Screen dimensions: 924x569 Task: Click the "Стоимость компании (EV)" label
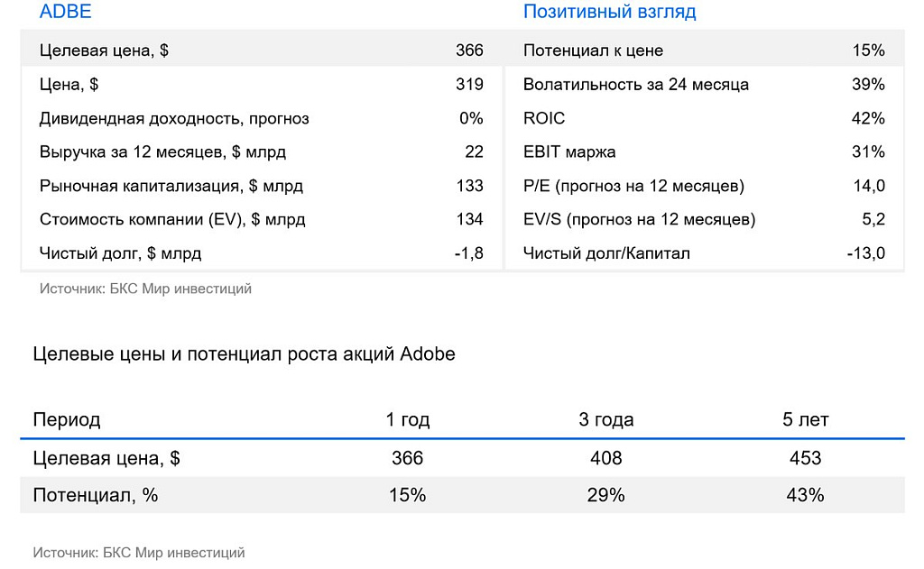pos(172,220)
